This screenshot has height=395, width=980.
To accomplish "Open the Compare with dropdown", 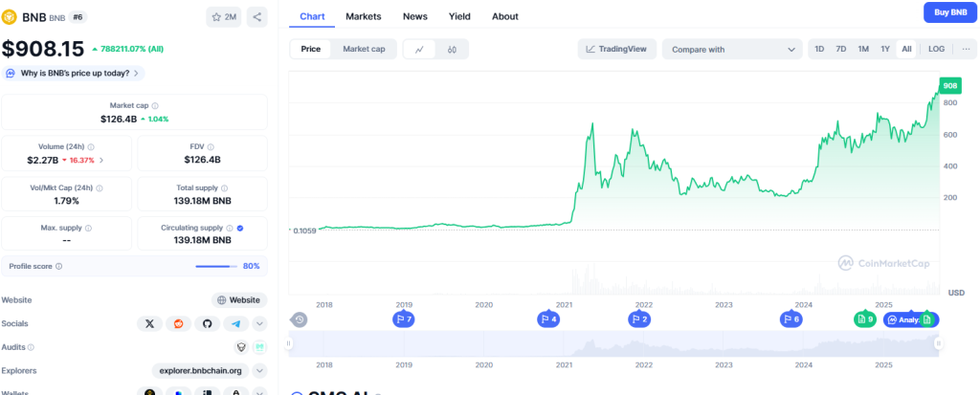I will tap(732, 50).
